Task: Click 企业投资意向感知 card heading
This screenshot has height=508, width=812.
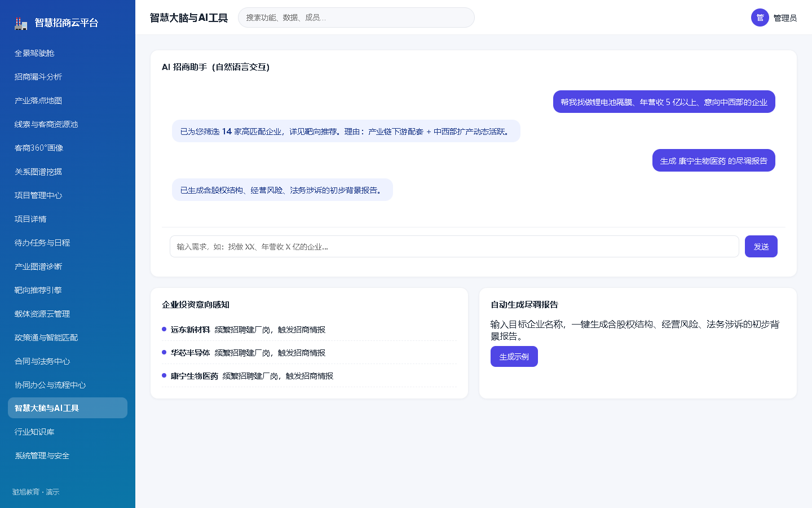Action: [196, 305]
